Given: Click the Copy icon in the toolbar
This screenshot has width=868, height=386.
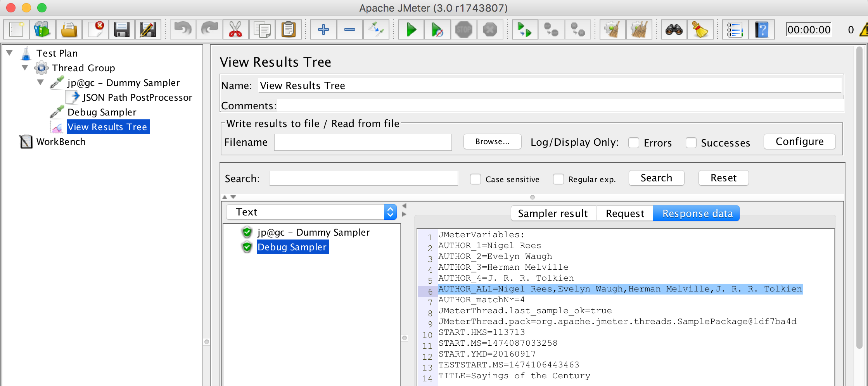Looking at the screenshot, I should (x=263, y=29).
